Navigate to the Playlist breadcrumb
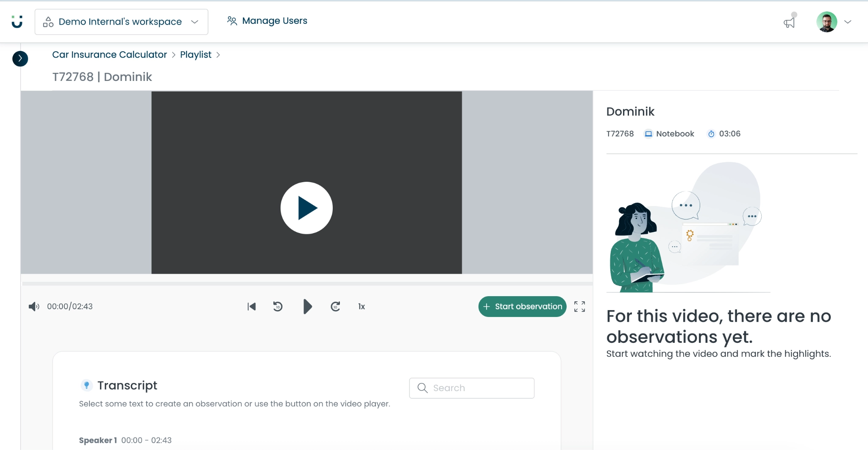This screenshot has width=868, height=450. click(195, 55)
